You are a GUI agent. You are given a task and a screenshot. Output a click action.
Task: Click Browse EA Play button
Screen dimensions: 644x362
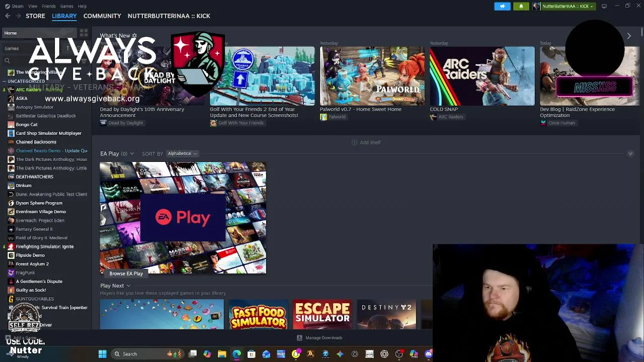click(126, 274)
